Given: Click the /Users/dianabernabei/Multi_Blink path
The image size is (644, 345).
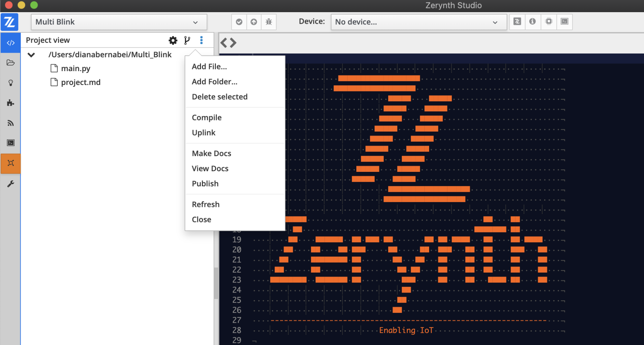Looking at the screenshot, I should [x=110, y=55].
